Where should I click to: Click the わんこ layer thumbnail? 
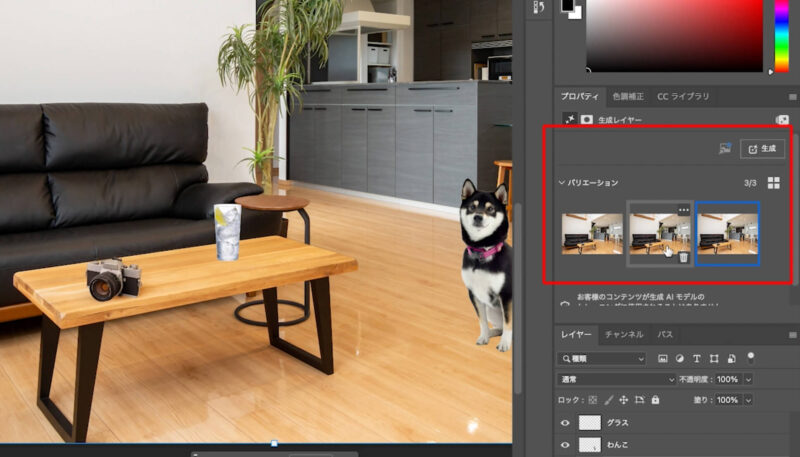(x=590, y=445)
